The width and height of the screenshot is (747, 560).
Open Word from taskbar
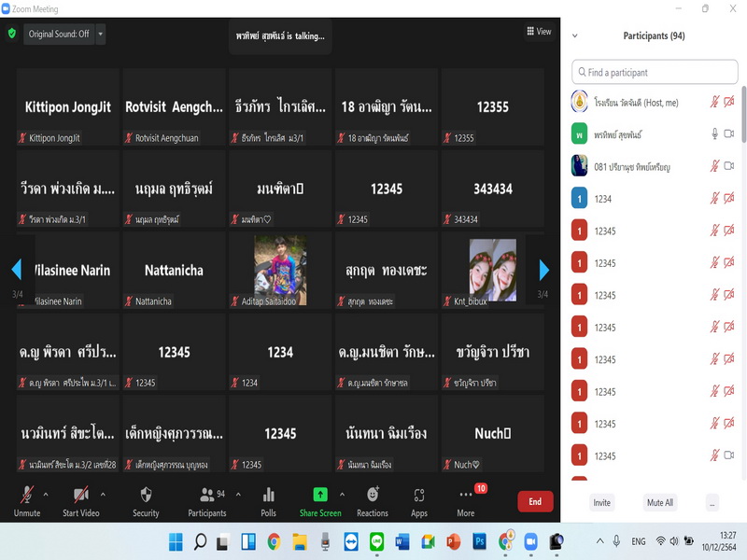[x=402, y=541]
